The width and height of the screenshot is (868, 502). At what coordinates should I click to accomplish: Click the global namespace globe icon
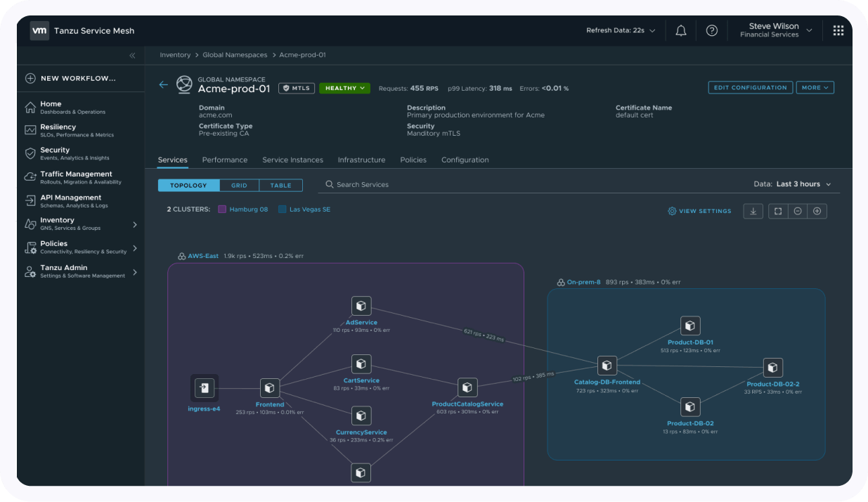pos(184,84)
